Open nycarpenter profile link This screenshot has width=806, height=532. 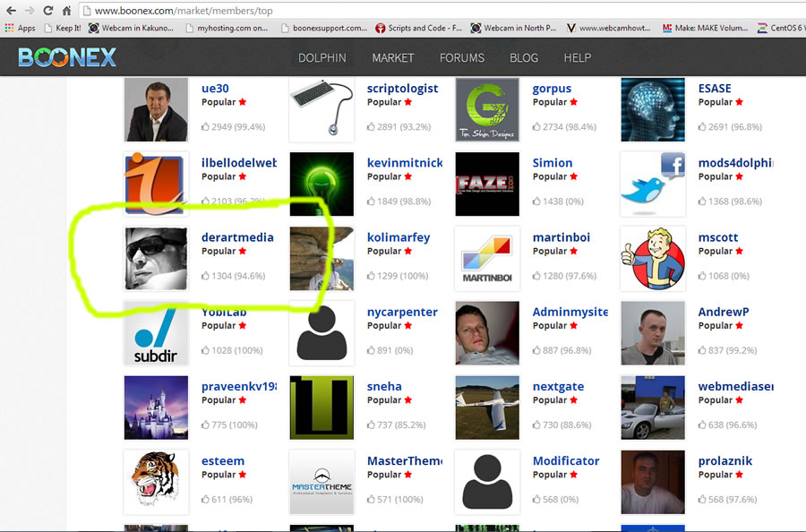(x=402, y=312)
